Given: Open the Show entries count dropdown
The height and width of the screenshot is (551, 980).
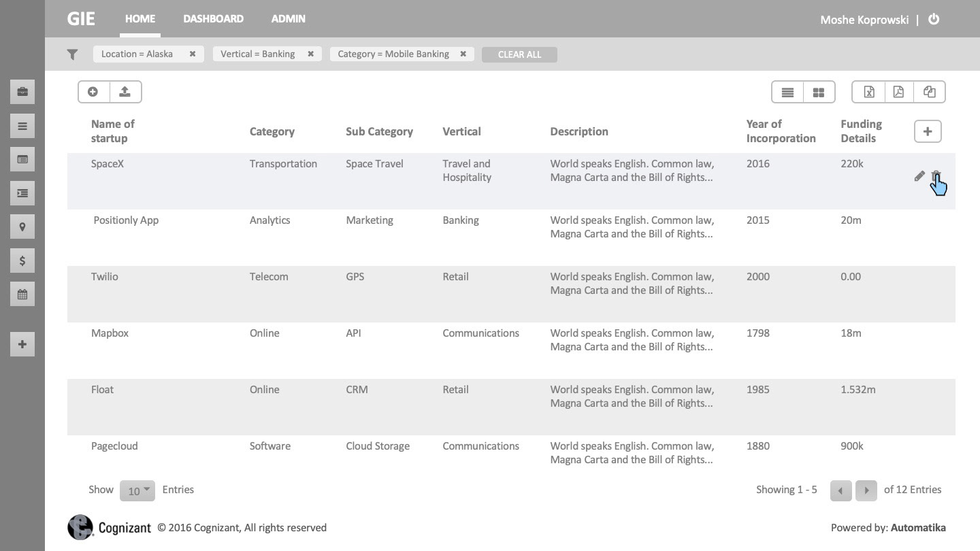Looking at the screenshot, I should [x=137, y=490].
